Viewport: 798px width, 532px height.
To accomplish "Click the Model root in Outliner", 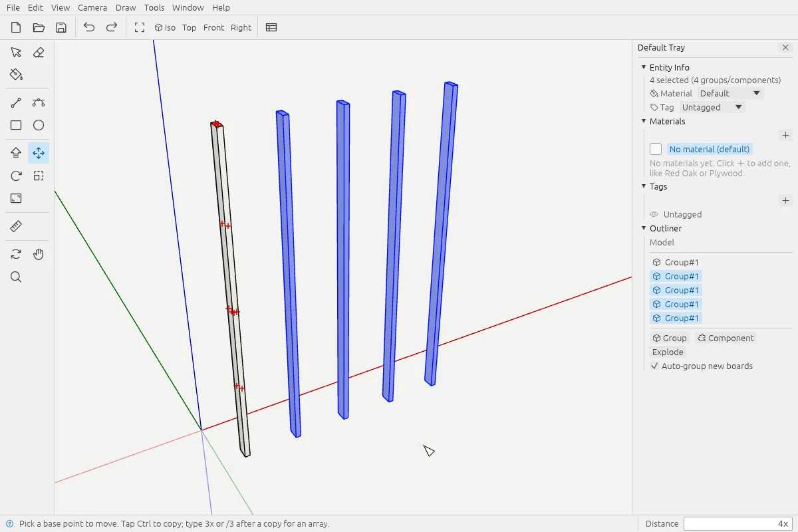I will [662, 242].
